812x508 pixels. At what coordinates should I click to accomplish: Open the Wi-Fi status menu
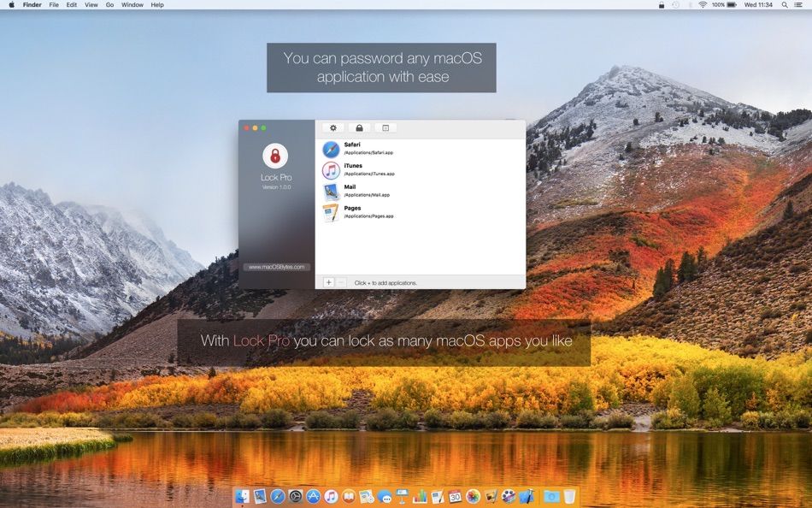(x=703, y=4)
